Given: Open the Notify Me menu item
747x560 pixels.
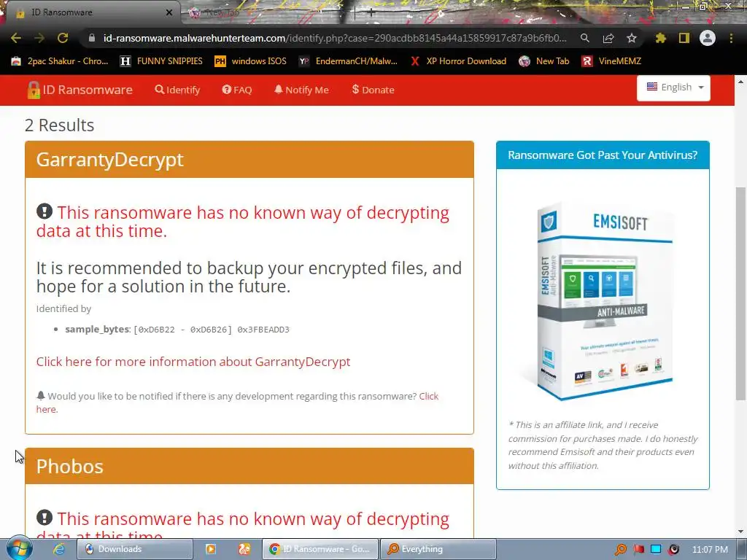Looking at the screenshot, I should pyautogui.click(x=301, y=90).
